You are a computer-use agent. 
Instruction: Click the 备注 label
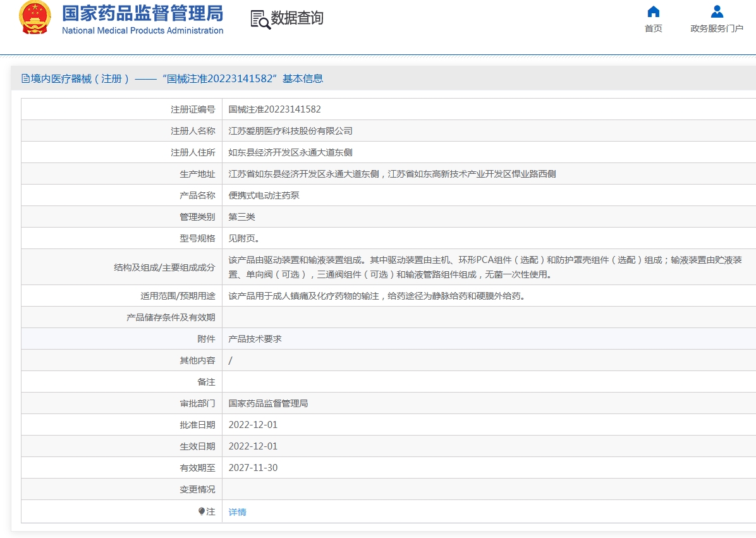point(206,382)
